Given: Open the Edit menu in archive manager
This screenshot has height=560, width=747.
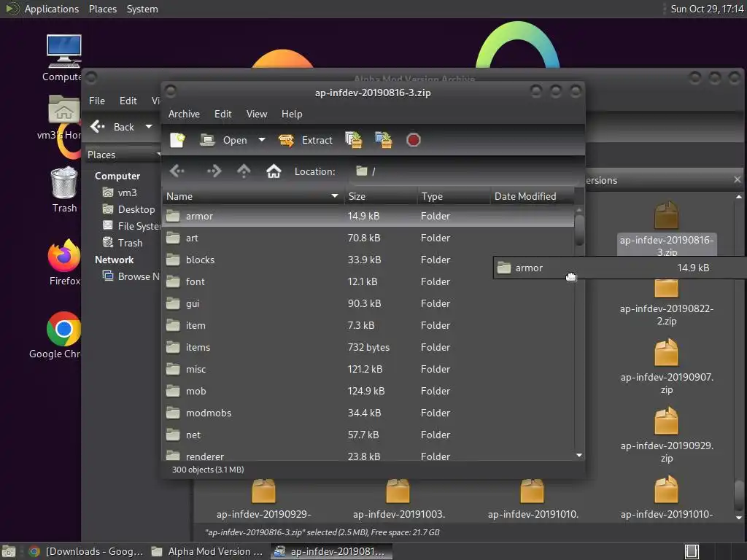Looking at the screenshot, I should [x=223, y=114].
